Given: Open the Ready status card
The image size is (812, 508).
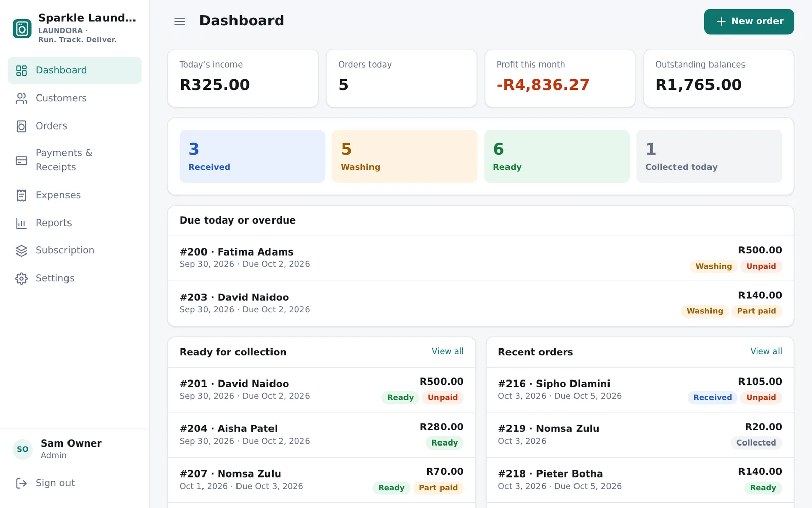Looking at the screenshot, I should coord(557,156).
